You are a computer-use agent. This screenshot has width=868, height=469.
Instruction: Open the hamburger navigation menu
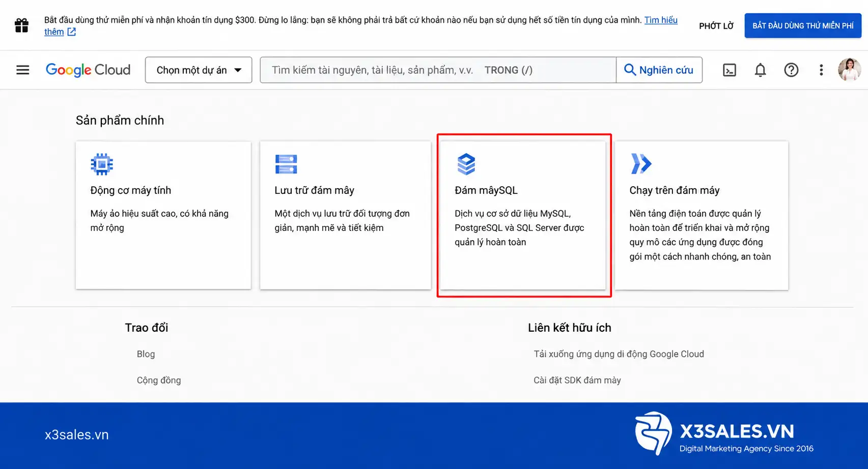[x=22, y=70]
